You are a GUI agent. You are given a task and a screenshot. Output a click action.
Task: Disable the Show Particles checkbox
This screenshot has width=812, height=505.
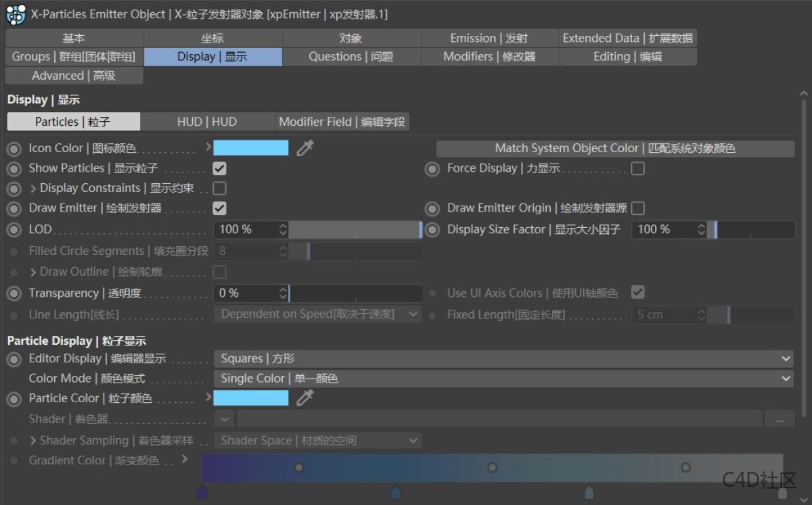tap(219, 168)
